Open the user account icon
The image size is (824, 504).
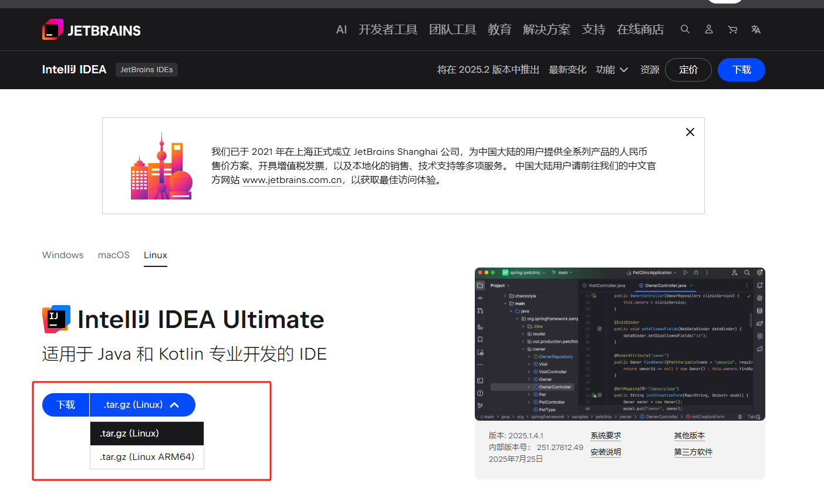(709, 29)
